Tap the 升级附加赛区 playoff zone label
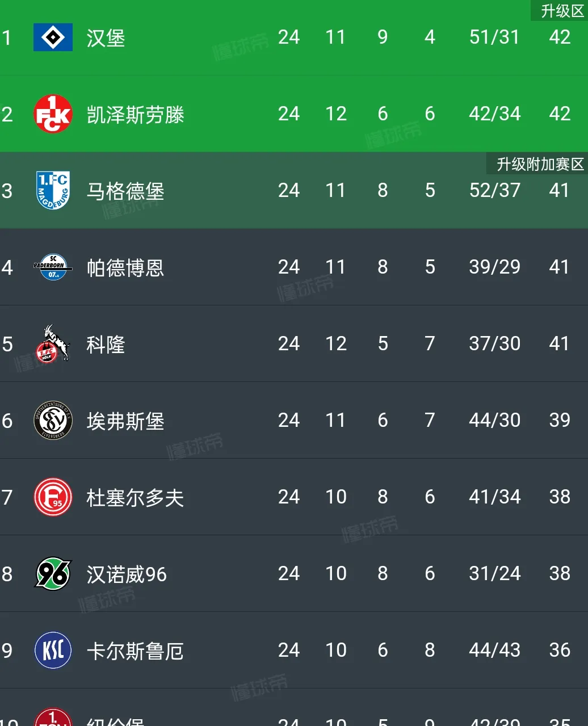 [540, 164]
